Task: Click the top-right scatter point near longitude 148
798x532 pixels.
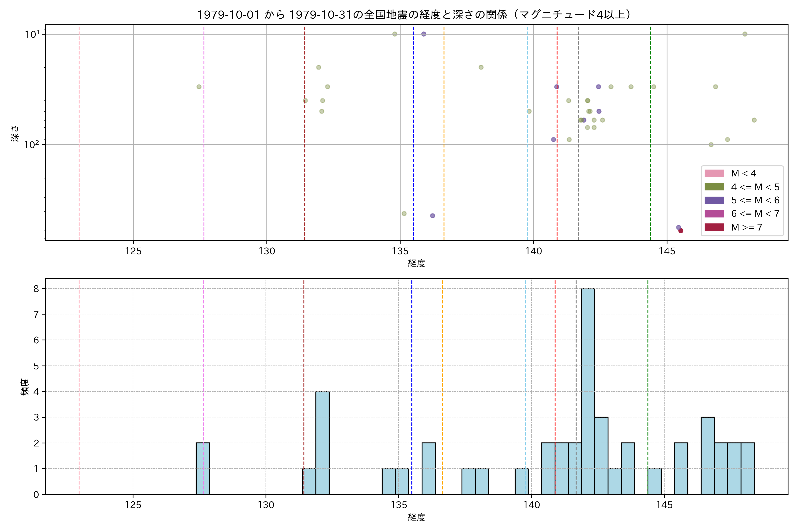Action: (745, 34)
